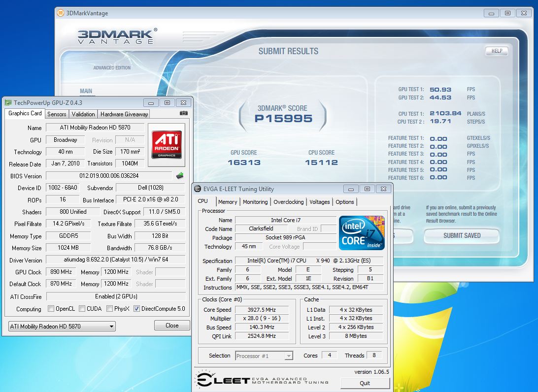The image size is (538, 392).
Task: Click the Subvendor Dell (1028) field
Action: point(151,188)
